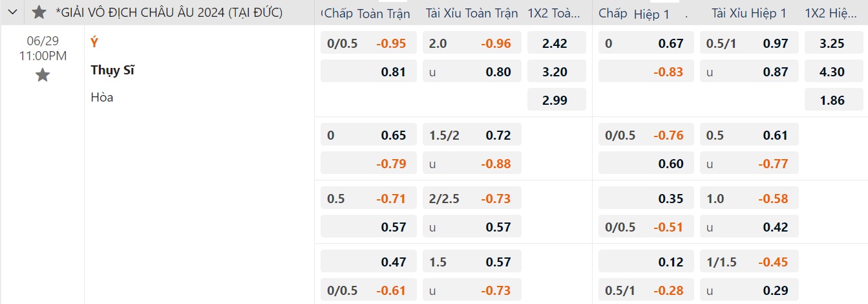The width and height of the screenshot is (868, 304).
Task: Pick first-half handicap 0.5/1 odds -0.28
Action: (646, 290)
